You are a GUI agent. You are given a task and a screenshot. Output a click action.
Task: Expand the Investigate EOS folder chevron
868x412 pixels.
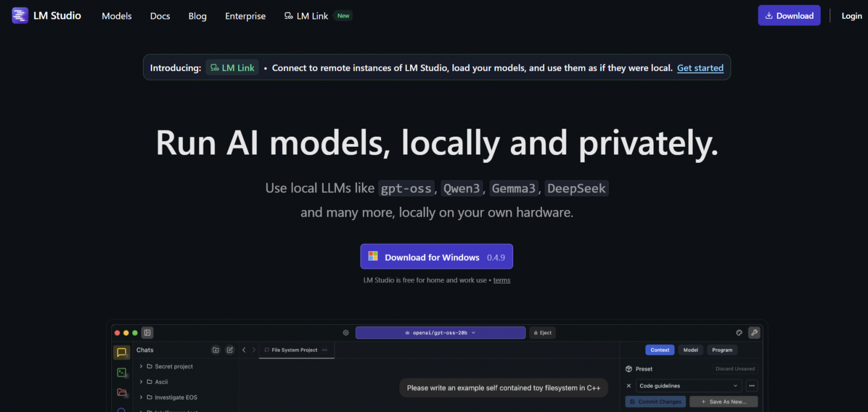click(x=141, y=398)
